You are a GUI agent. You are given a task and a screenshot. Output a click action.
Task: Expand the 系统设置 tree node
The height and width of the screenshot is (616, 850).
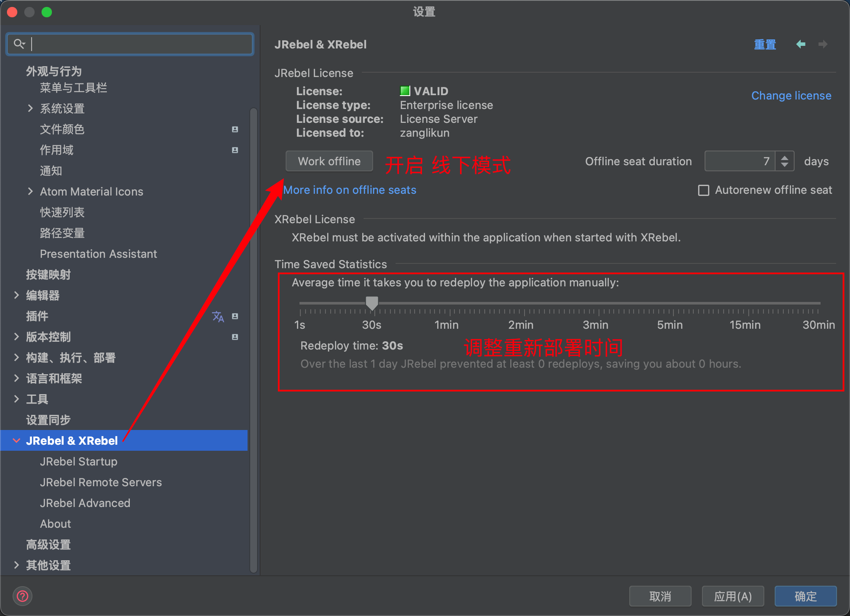coord(30,108)
